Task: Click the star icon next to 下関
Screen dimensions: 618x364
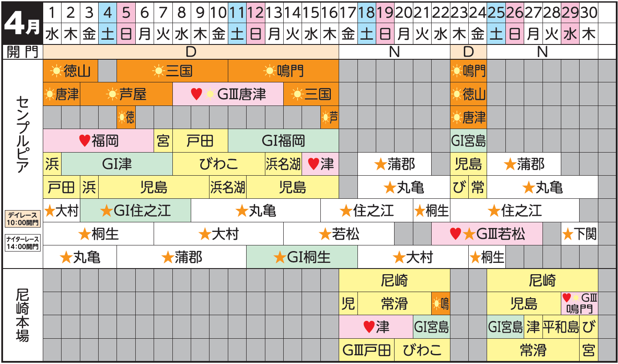Action: coord(567,235)
